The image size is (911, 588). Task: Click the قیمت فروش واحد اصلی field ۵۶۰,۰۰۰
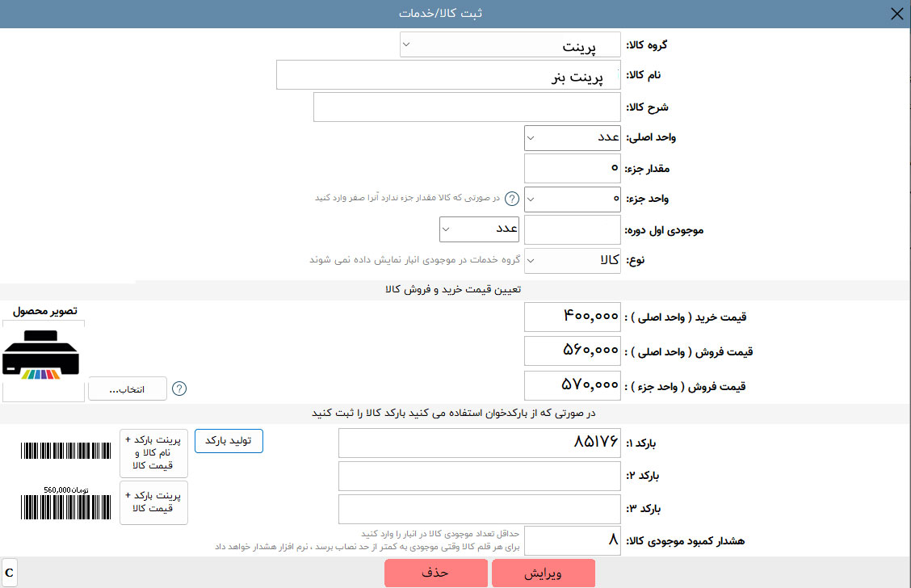point(573,351)
